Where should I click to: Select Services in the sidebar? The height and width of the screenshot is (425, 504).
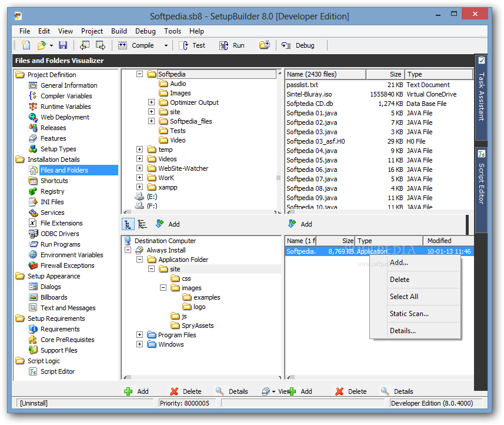point(52,213)
